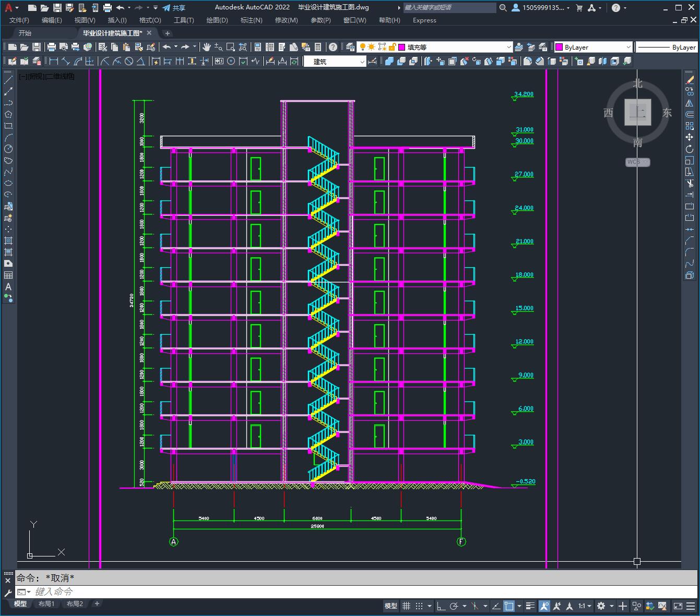Toggle Polar tracking in status bar
This screenshot has width=700, height=616.
[454, 606]
